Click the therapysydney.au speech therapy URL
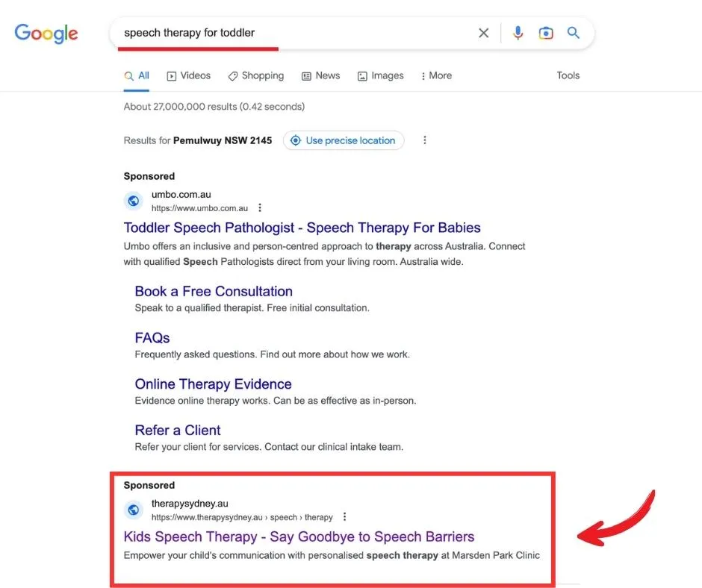This screenshot has height=588, width=702. [242, 517]
